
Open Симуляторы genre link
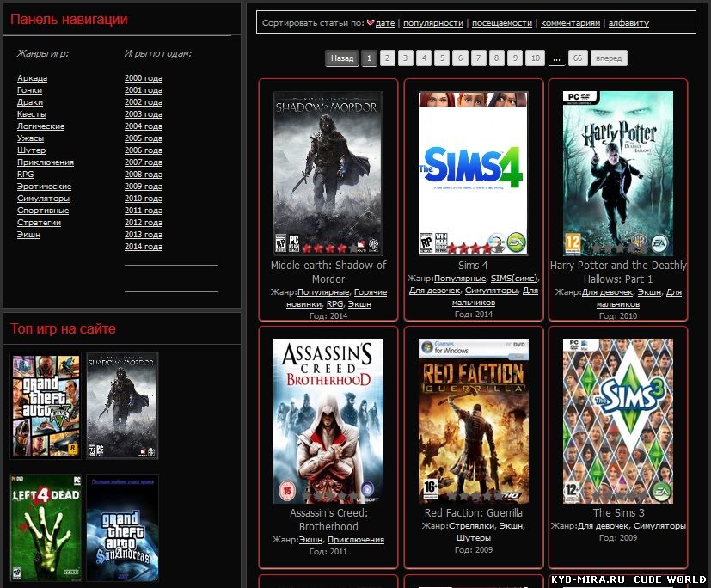click(x=44, y=198)
